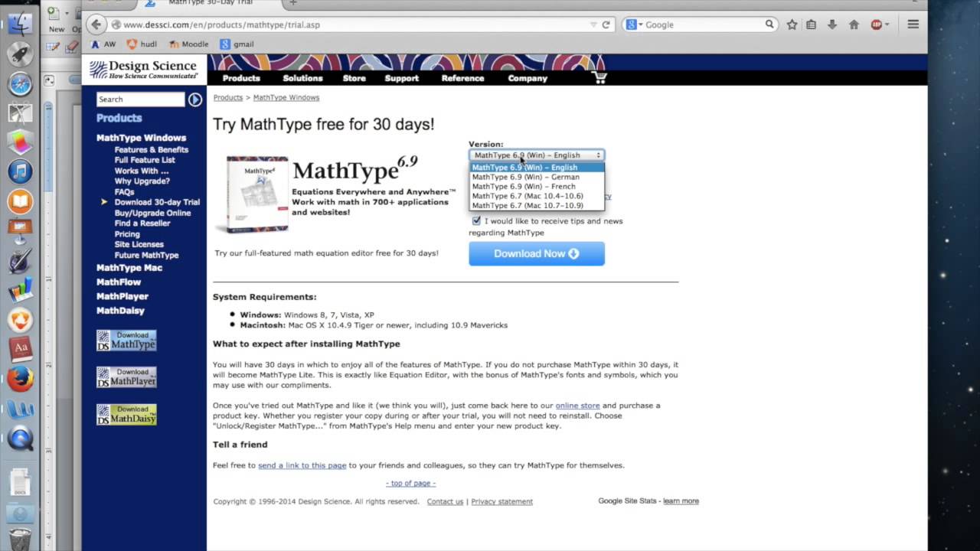Go to MathFlow in sidebar

coord(119,282)
